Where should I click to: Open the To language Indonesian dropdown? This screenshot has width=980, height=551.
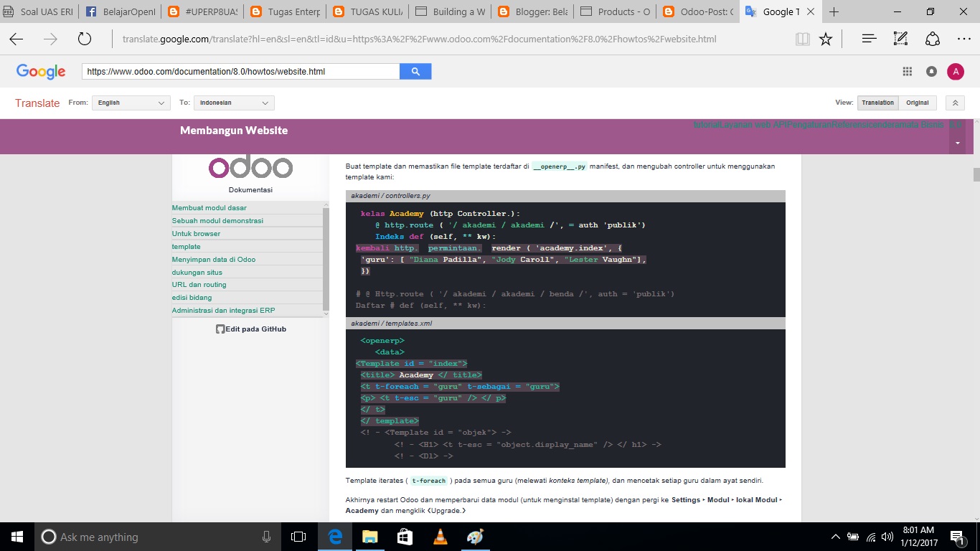pyautogui.click(x=235, y=103)
